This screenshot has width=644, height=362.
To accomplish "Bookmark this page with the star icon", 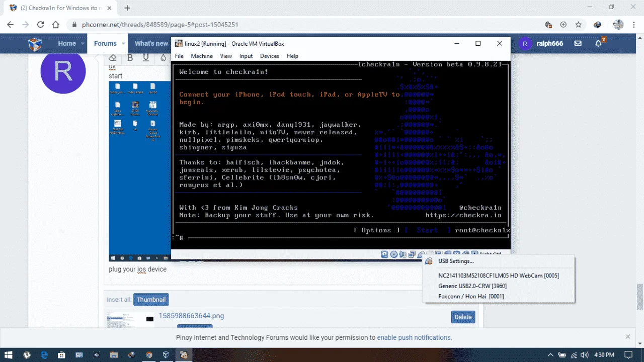I will (579, 25).
